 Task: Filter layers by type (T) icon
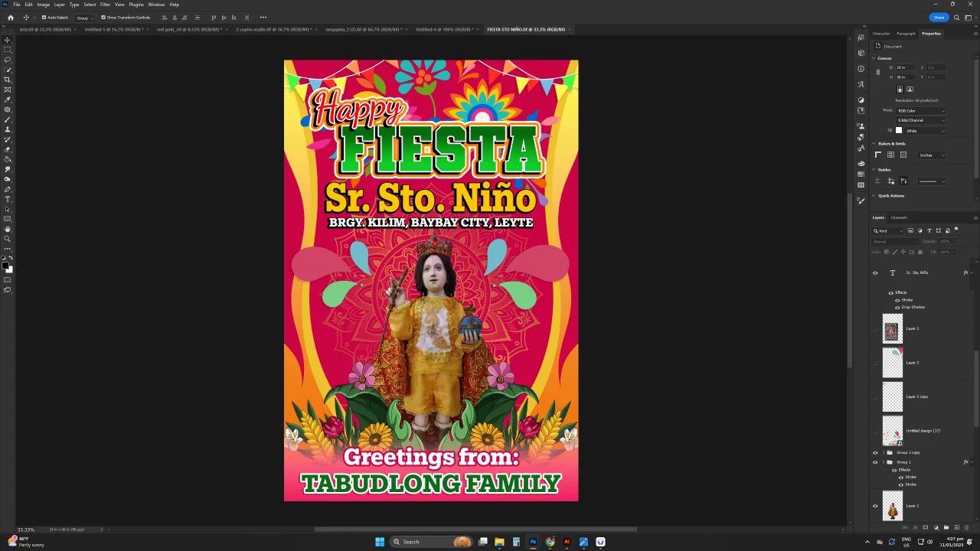929,231
